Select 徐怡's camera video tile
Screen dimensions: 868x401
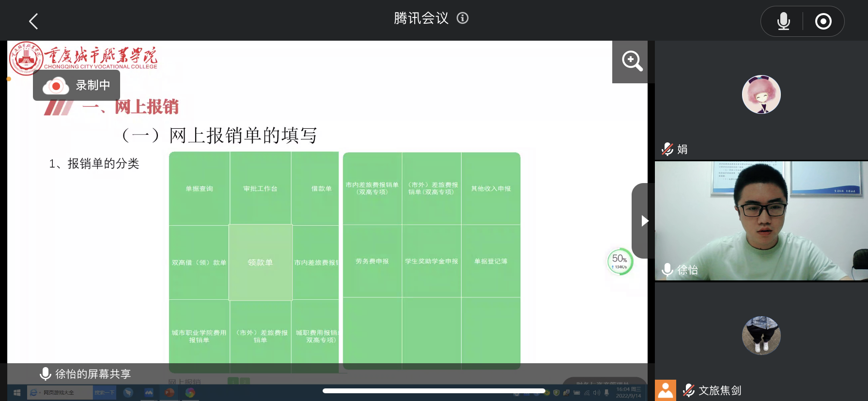coord(761,220)
